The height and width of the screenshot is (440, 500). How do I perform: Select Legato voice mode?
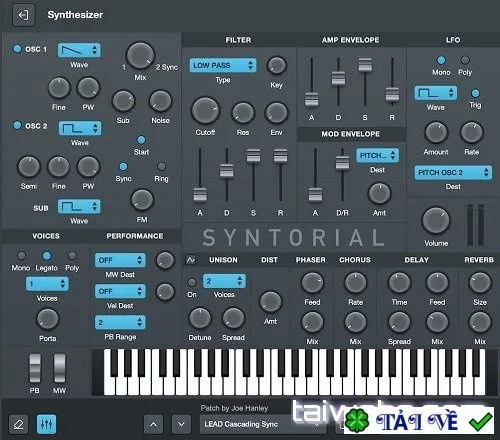tap(47, 256)
